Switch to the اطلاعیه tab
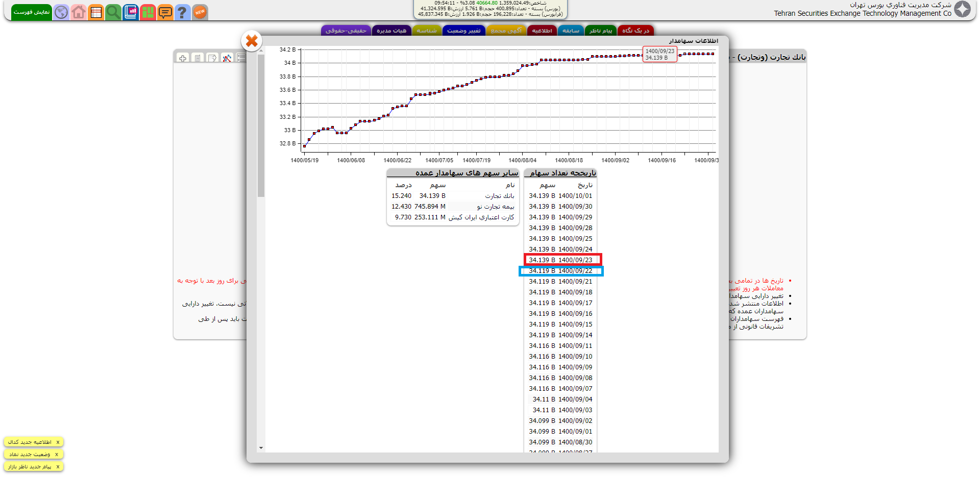 click(x=542, y=31)
